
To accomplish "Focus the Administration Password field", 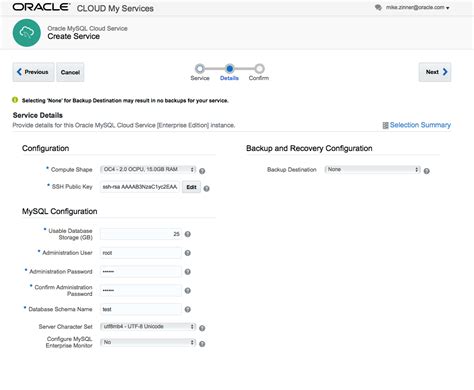I will 141,272.
